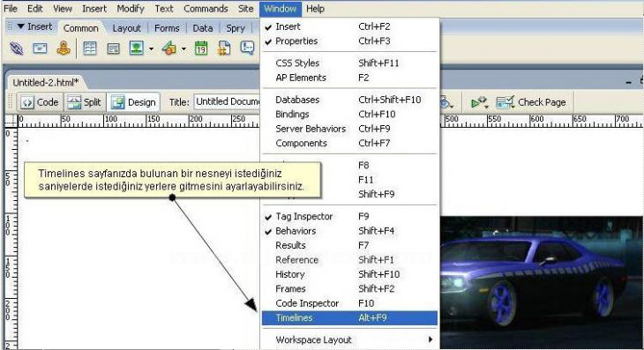Viewport: 644px width, 350px height.
Task: Switch to the Common tab
Action: (81, 28)
